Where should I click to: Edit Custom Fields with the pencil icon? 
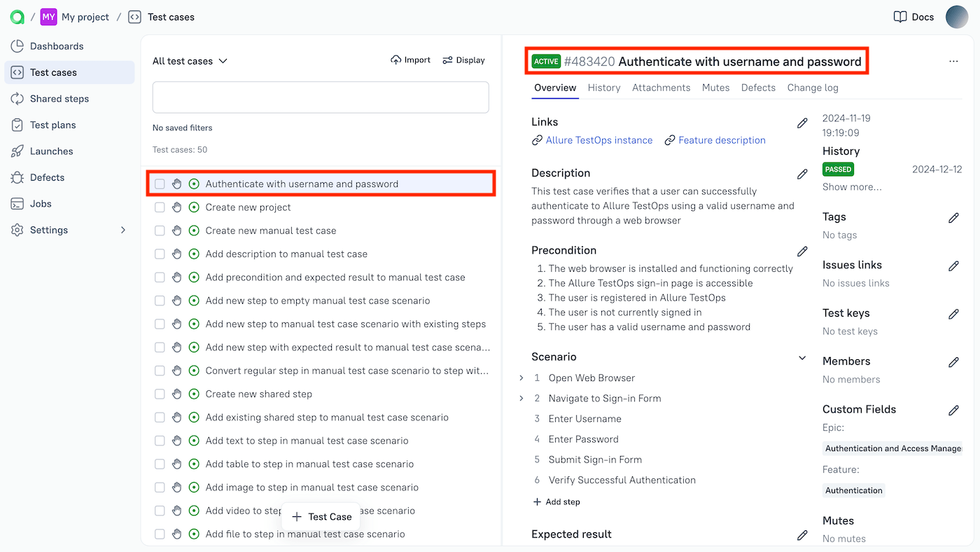953,410
